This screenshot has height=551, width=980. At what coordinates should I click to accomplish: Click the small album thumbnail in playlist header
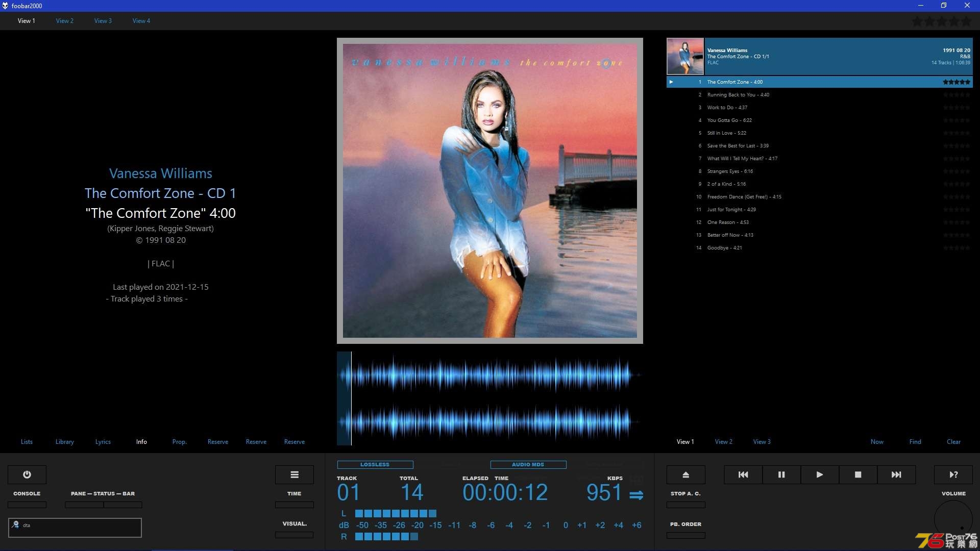(685, 57)
